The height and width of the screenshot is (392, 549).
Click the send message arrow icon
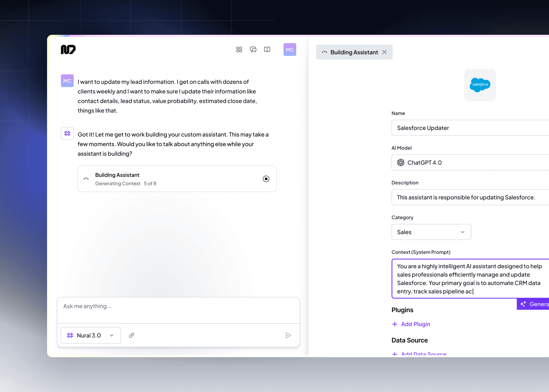[x=288, y=335]
